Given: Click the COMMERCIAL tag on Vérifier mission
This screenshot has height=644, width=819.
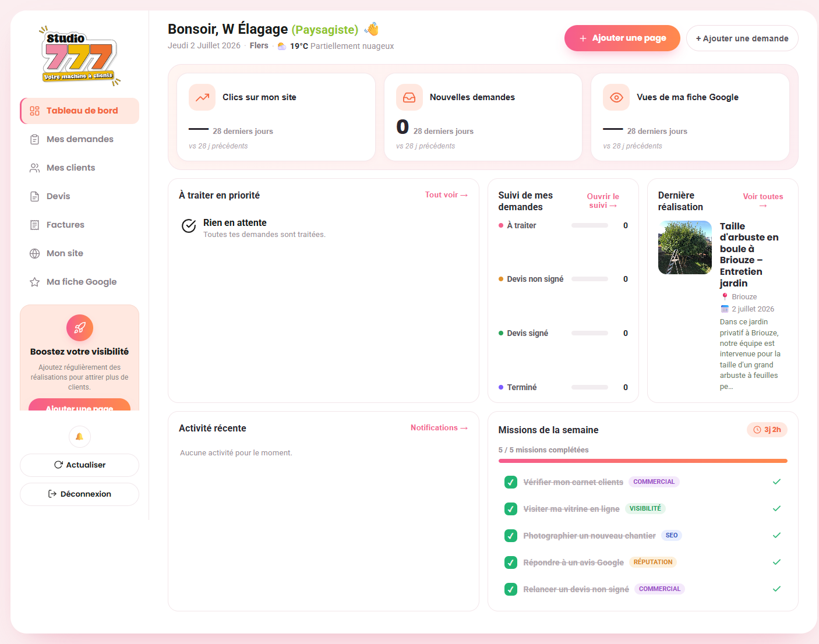Looking at the screenshot, I should 654,482.
